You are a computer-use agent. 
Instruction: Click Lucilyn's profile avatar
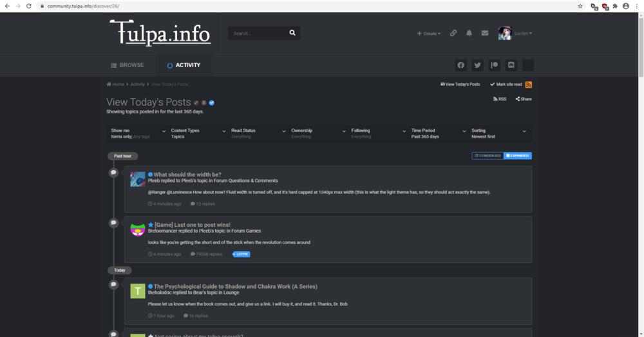click(505, 33)
